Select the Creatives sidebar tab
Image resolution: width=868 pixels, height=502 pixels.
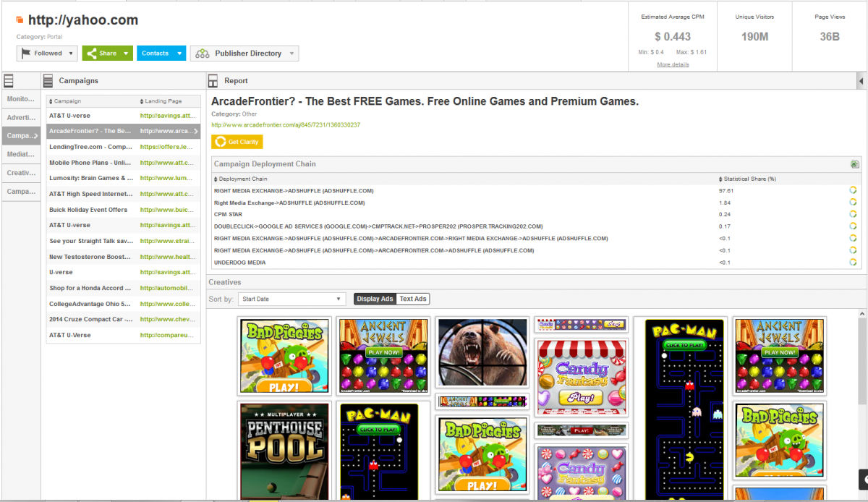(x=20, y=173)
